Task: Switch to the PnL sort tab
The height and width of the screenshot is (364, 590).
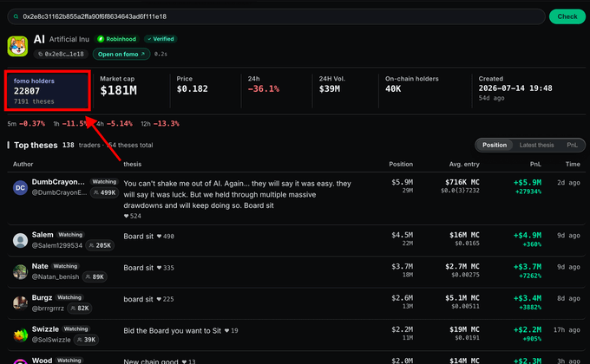Action: tap(572, 145)
